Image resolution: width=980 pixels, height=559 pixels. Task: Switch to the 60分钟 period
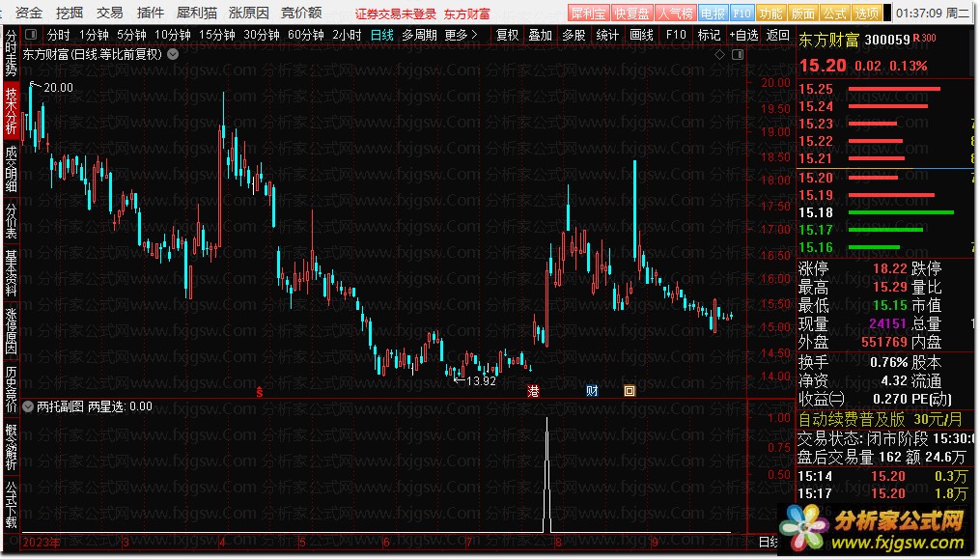tap(305, 35)
